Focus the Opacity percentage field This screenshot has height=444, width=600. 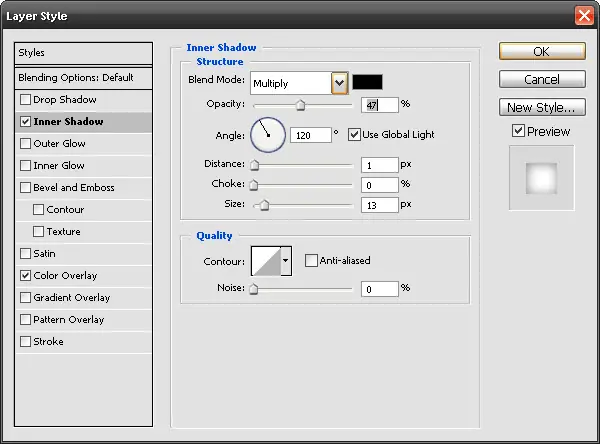(380, 105)
